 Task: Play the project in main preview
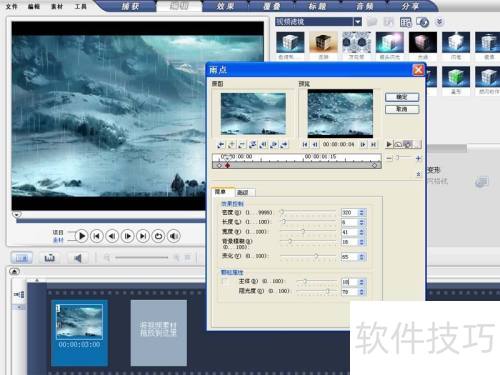tap(81, 236)
